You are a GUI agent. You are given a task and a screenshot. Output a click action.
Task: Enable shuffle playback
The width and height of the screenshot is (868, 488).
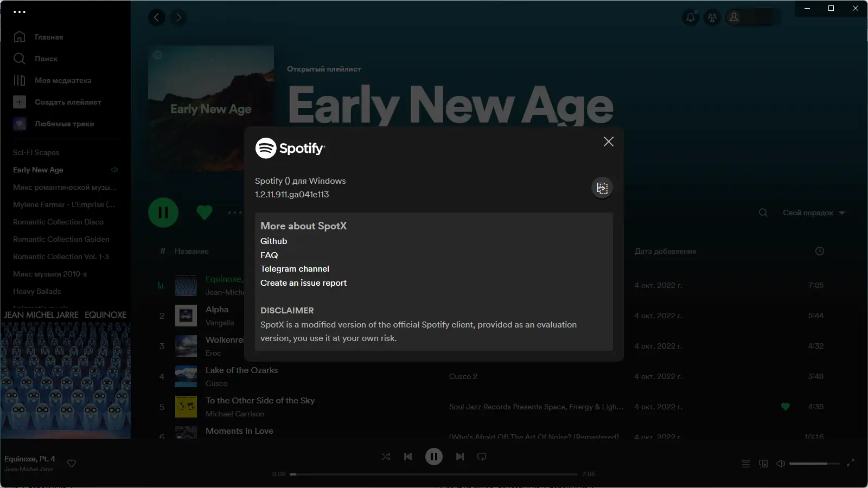coord(386,457)
